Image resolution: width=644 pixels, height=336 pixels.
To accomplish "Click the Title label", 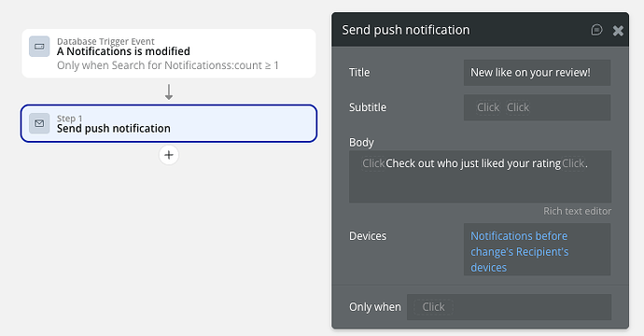I will (x=359, y=73).
